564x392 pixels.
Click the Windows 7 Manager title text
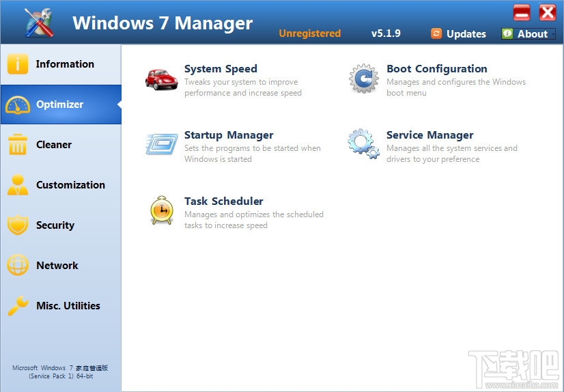tap(163, 23)
